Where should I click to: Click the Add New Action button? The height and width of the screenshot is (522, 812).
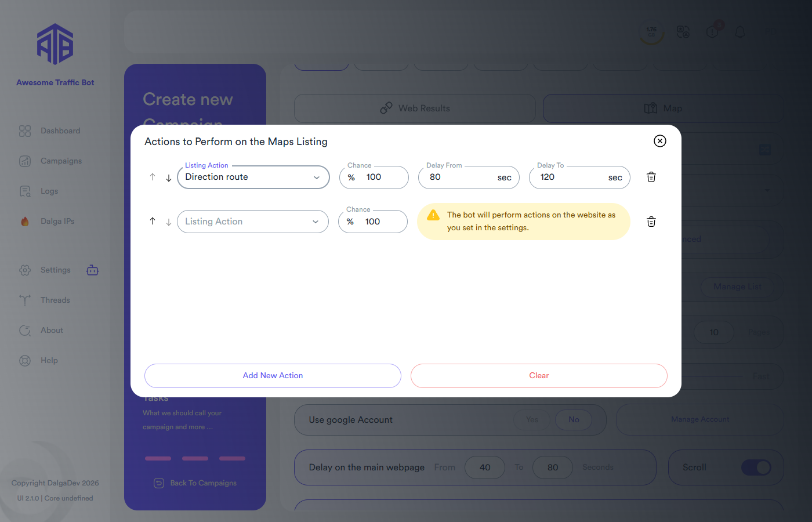(x=273, y=376)
